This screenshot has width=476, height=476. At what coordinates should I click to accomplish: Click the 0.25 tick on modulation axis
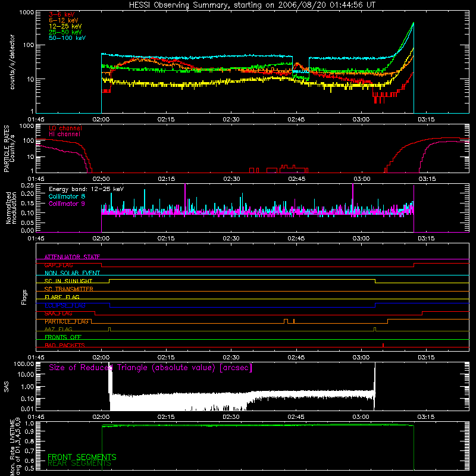(28, 185)
